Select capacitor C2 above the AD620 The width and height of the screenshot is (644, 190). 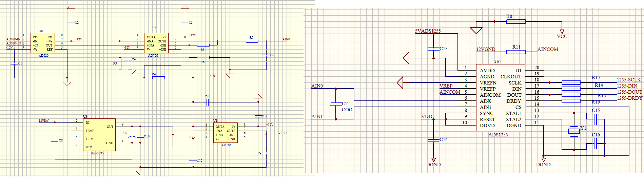71,23
